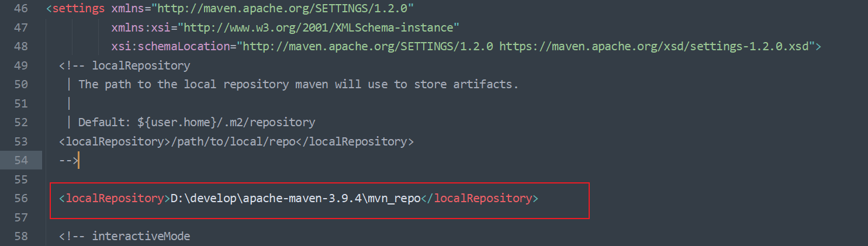Place cursor after comment end marker -->

pos(78,160)
